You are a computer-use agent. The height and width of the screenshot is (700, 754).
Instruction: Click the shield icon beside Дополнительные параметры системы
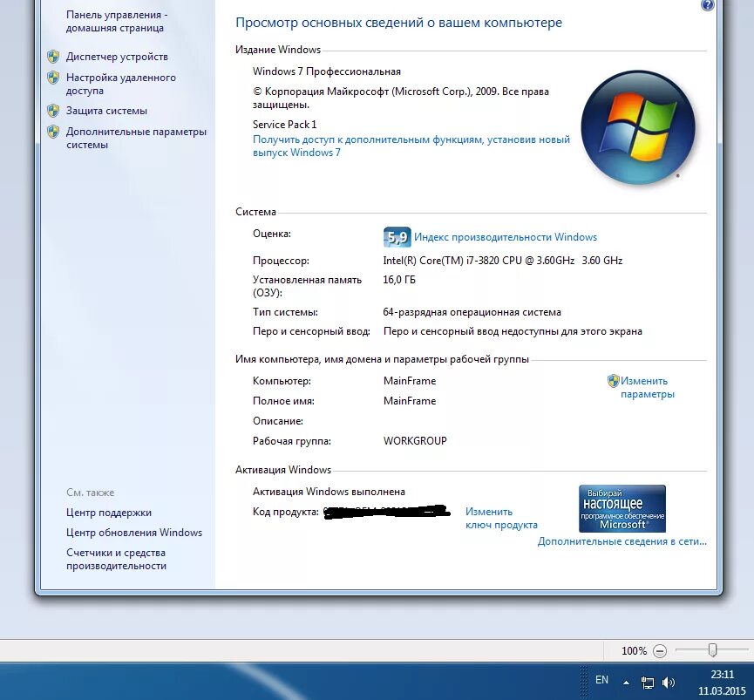pyautogui.click(x=53, y=132)
